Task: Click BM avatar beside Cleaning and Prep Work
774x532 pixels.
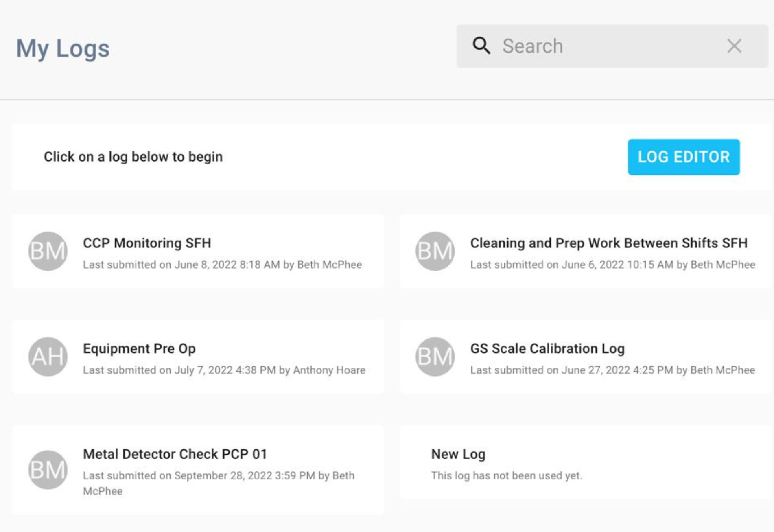Action: (x=435, y=251)
